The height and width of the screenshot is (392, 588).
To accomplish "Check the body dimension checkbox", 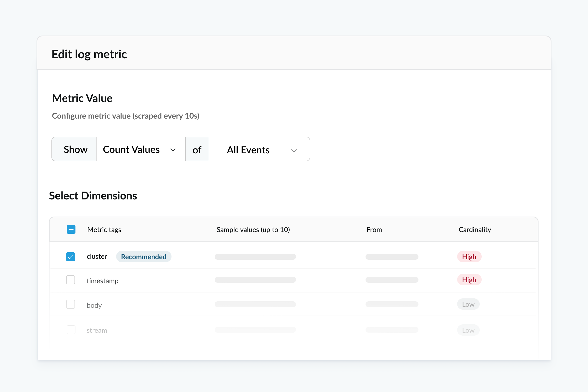I will click(x=71, y=304).
